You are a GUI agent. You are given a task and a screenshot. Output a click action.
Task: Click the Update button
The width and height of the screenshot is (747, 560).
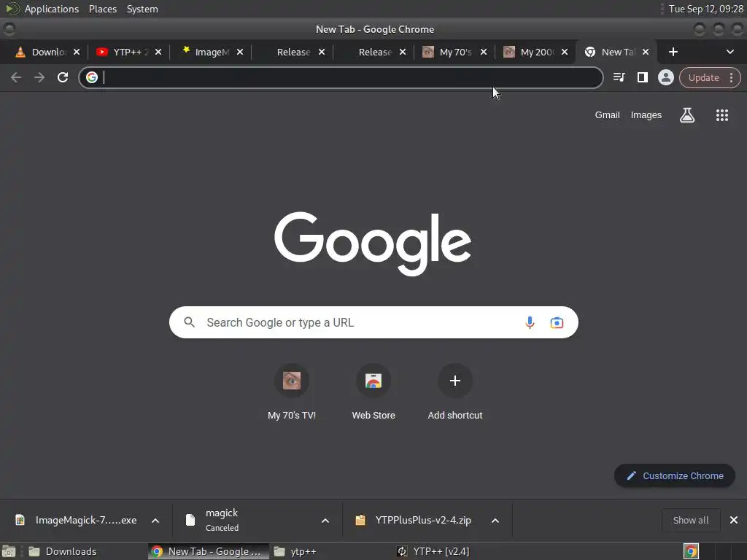click(x=703, y=77)
